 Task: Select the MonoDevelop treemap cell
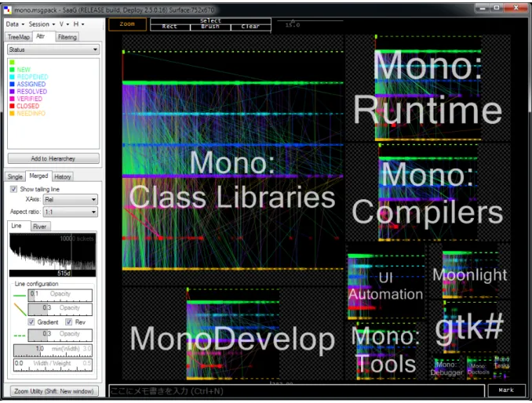tap(233, 333)
